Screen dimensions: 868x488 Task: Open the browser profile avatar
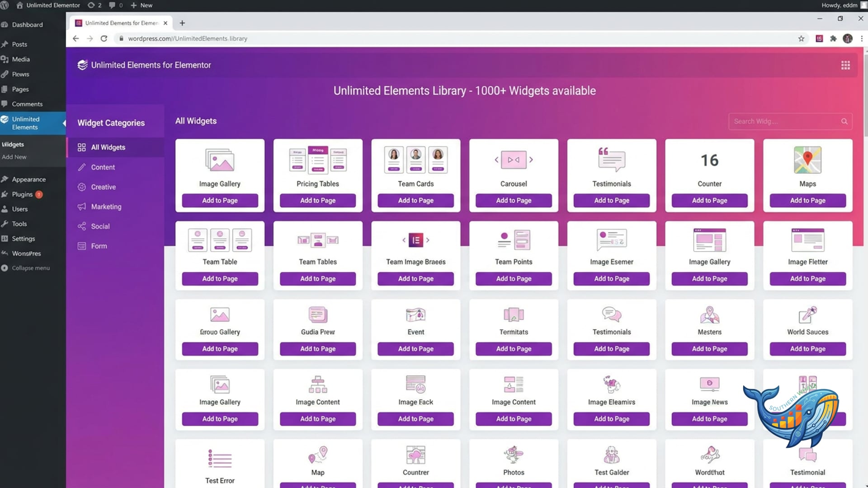point(848,38)
